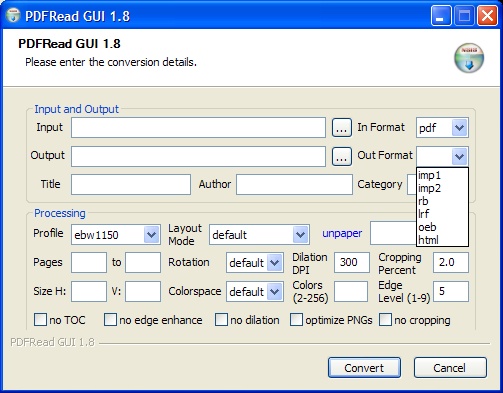The width and height of the screenshot is (503, 393).
Task: Select imp1 from the Out Format list
Action: coord(442,175)
